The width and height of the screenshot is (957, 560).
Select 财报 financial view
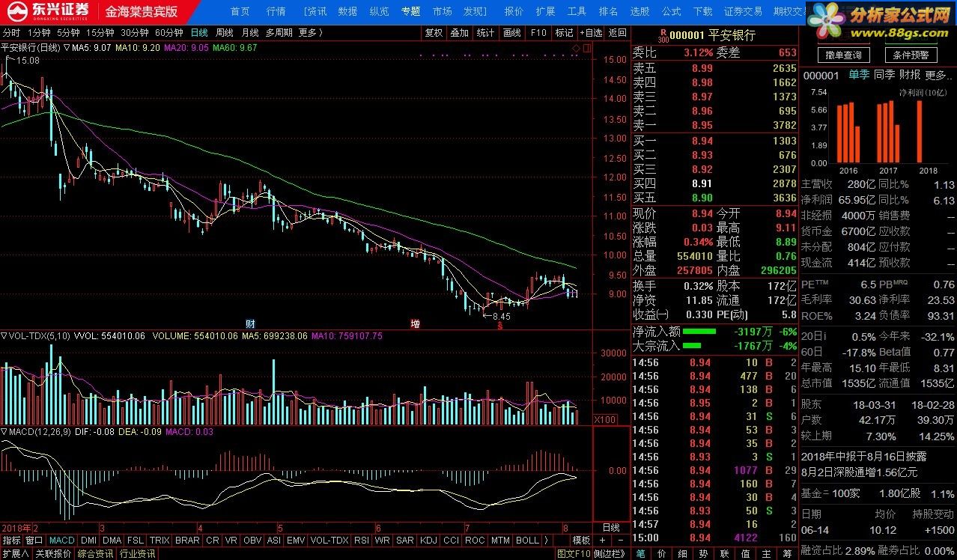click(x=910, y=75)
